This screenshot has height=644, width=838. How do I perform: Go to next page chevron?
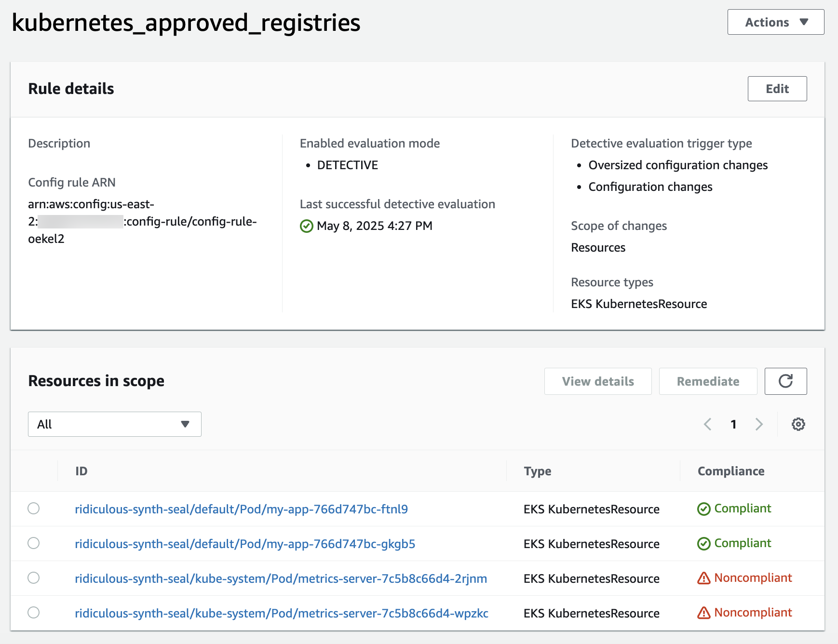pyautogui.click(x=759, y=424)
